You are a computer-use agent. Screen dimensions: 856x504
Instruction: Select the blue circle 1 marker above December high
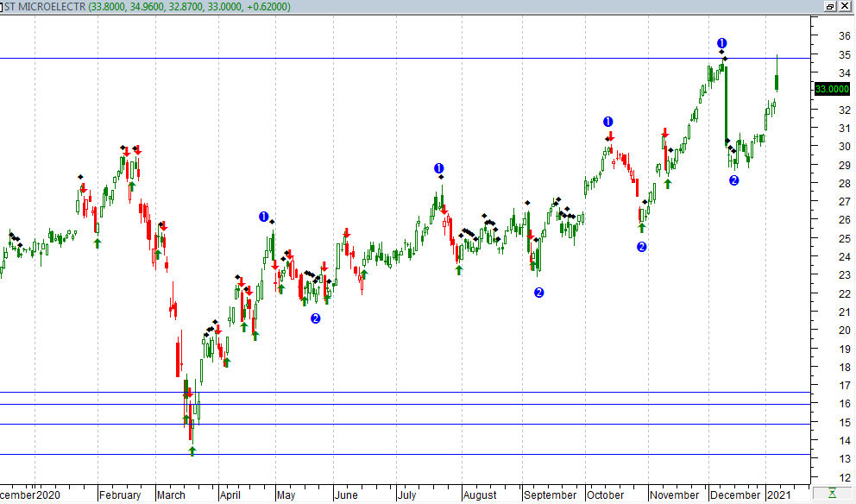(721, 43)
